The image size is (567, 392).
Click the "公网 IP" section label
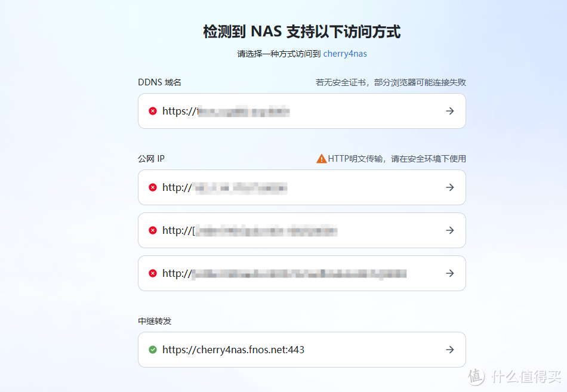pyautogui.click(x=151, y=159)
